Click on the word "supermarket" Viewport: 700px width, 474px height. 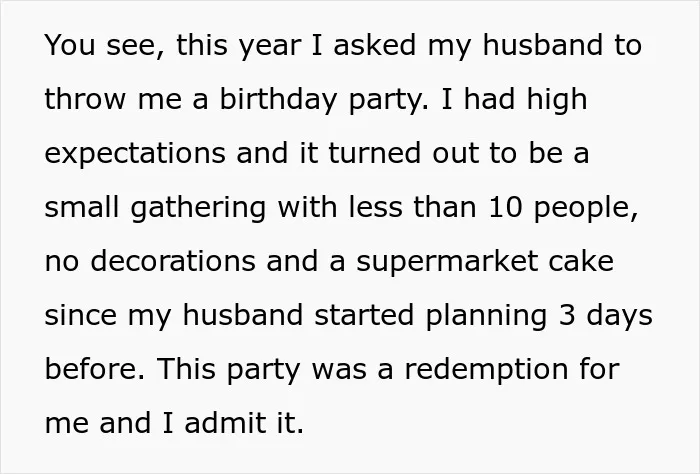(446, 262)
